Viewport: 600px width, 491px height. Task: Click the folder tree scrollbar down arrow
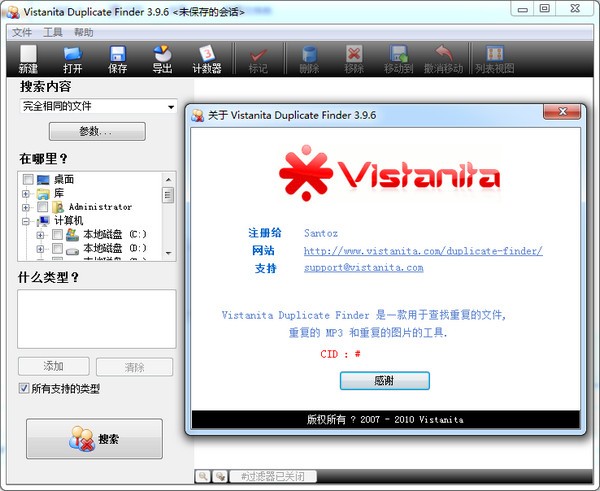tap(168, 253)
